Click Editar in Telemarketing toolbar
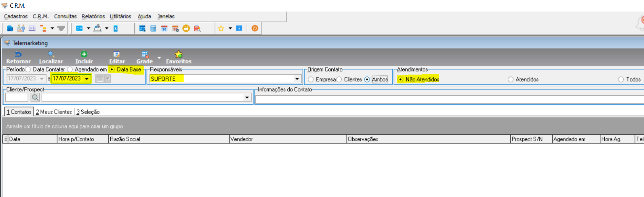The image size is (644, 197). [x=117, y=58]
